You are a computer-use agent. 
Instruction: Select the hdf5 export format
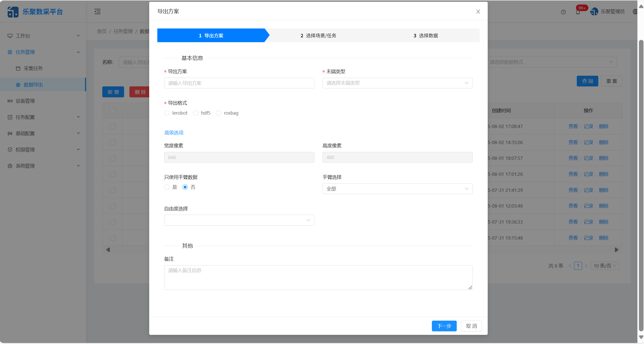point(195,113)
